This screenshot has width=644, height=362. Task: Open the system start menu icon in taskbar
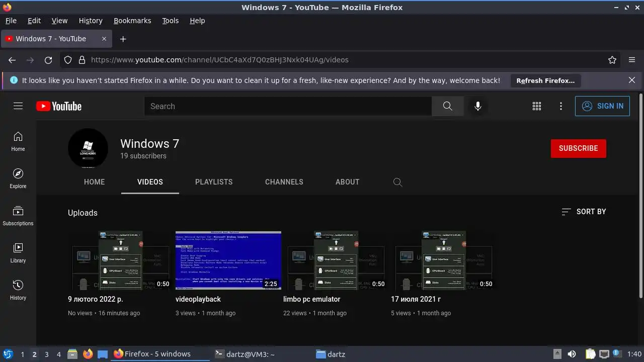pos(8,354)
